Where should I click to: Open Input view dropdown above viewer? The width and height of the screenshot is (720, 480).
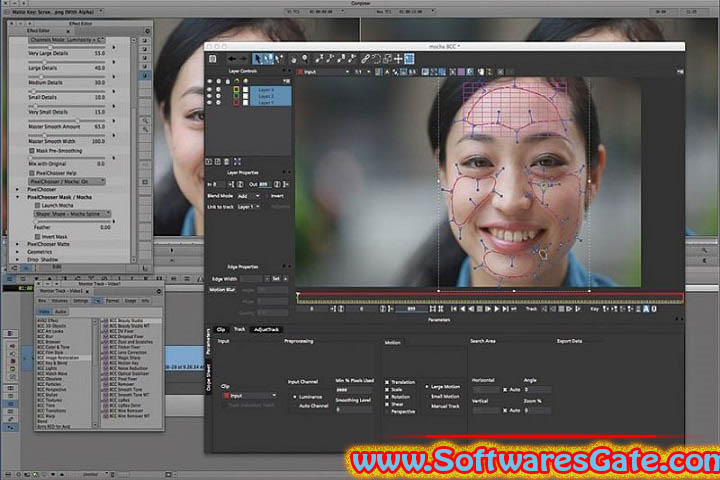[323, 72]
